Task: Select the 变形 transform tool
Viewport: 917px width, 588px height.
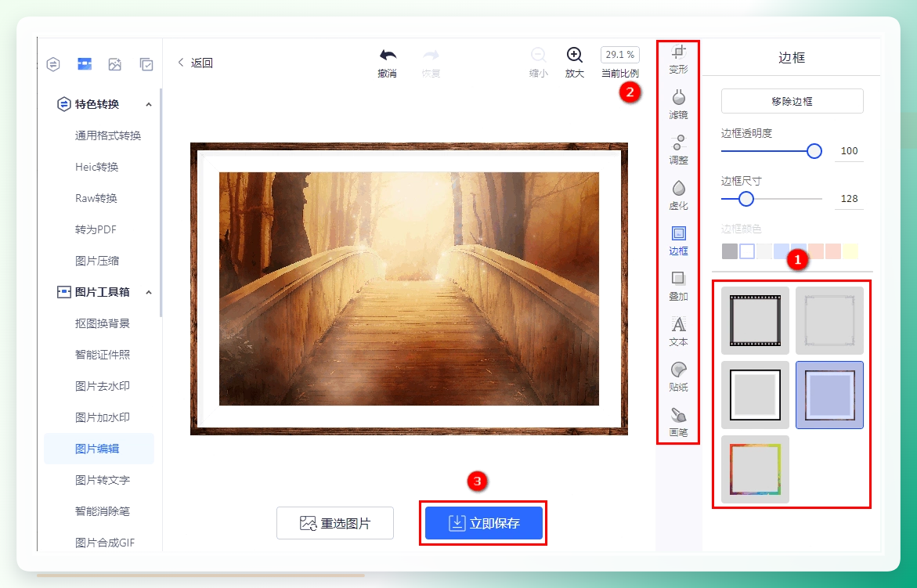Action: pyautogui.click(x=678, y=59)
